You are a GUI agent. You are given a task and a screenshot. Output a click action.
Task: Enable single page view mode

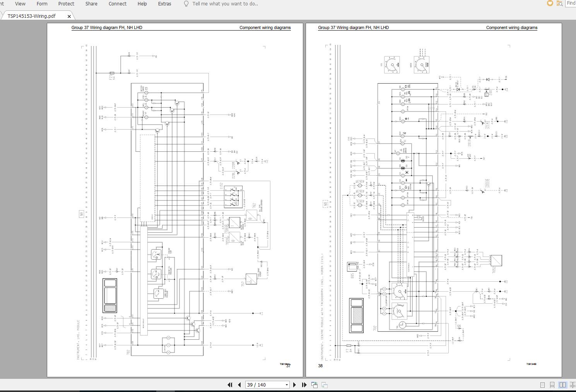(x=542, y=385)
